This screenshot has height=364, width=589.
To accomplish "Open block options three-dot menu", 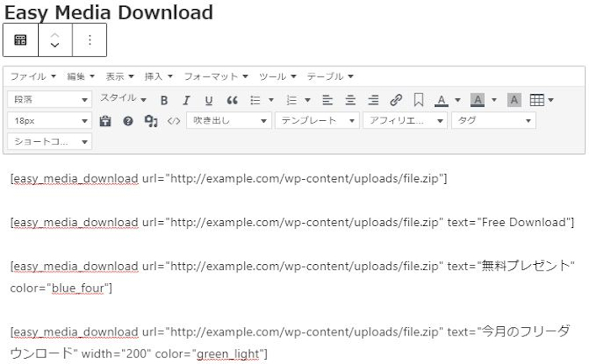I will (x=89, y=40).
